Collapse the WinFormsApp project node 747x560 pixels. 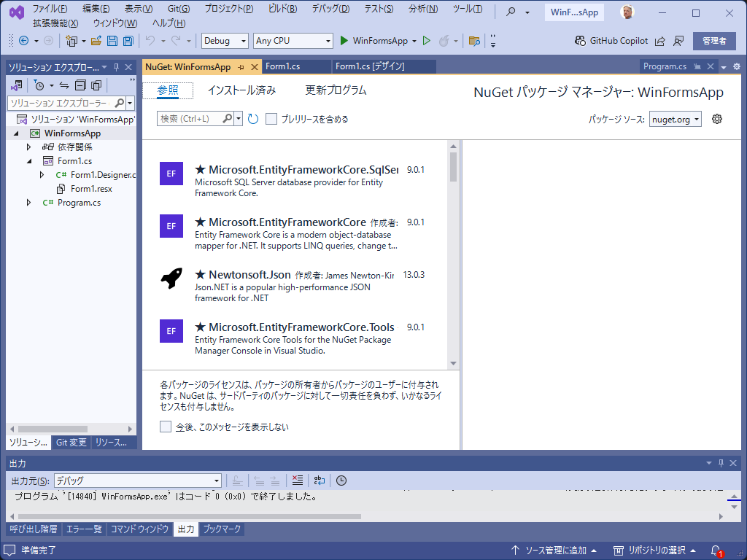[x=16, y=133]
